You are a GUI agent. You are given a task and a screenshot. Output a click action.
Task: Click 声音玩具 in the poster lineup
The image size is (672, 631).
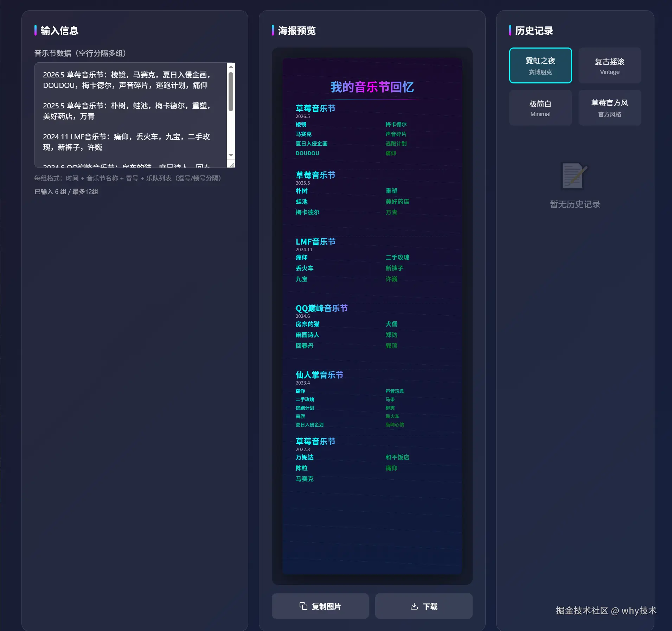tap(395, 391)
